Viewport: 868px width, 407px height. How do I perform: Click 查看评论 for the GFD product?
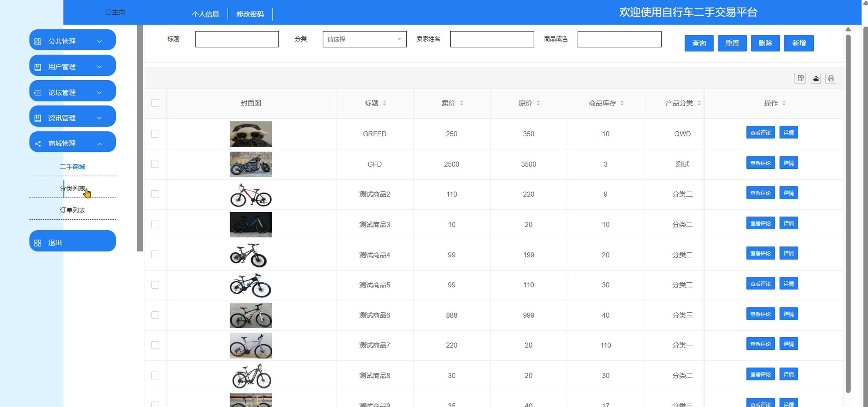click(x=760, y=163)
